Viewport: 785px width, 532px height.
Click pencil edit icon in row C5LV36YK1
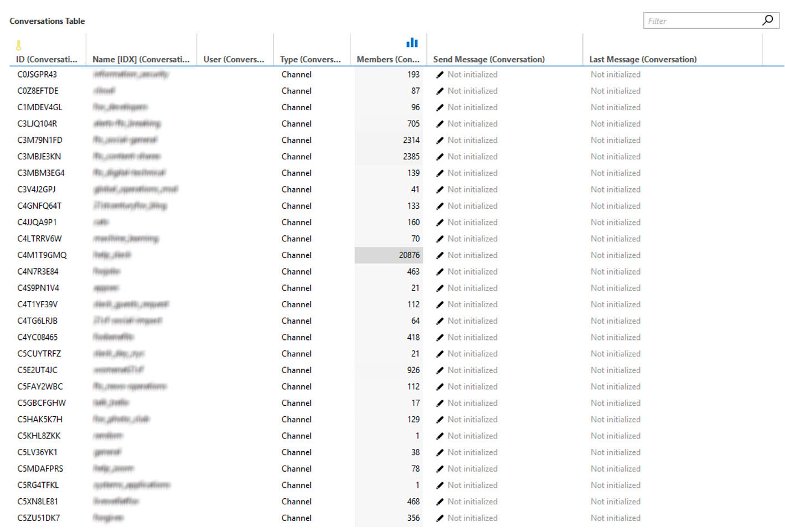(x=440, y=452)
